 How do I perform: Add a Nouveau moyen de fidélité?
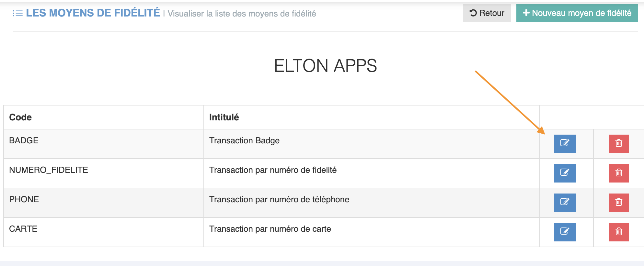tap(577, 13)
